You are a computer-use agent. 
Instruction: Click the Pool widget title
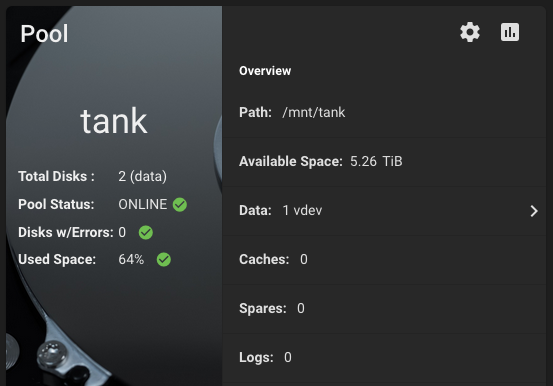(44, 34)
